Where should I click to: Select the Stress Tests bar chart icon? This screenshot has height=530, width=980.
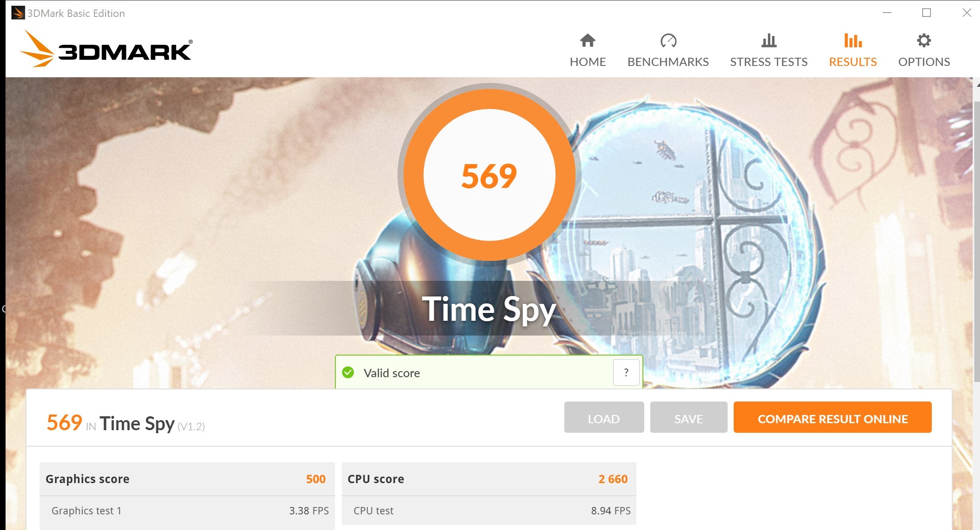[768, 40]
